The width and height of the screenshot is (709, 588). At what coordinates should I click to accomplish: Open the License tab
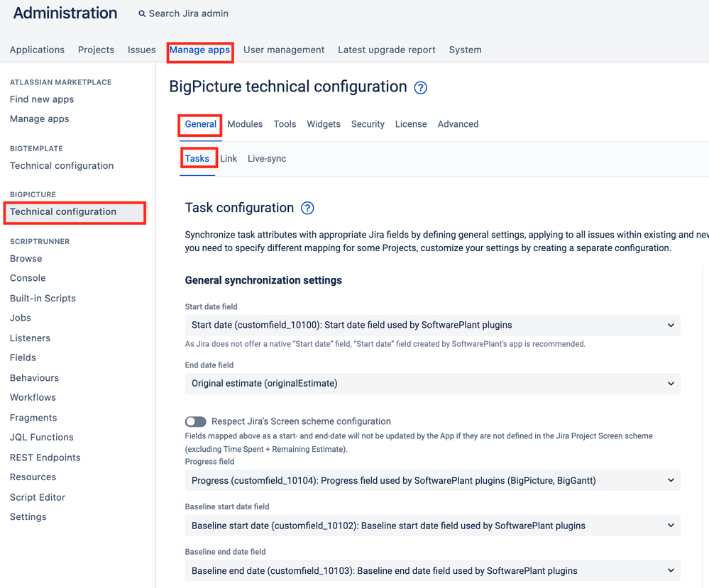pos(411,124)
